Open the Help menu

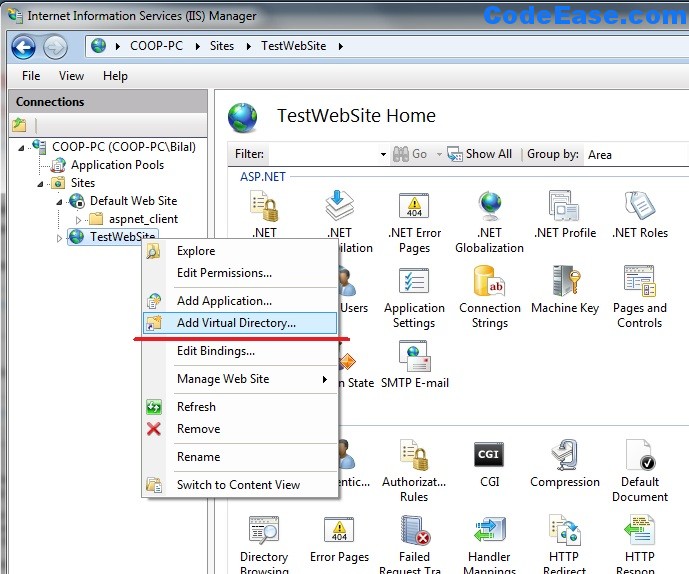tap(115, 76)
